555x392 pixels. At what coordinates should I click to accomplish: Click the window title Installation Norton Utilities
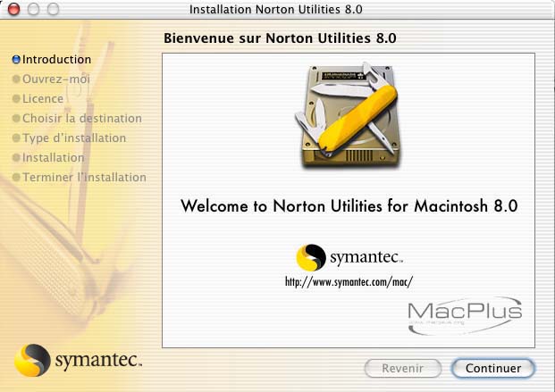point(276,9)
